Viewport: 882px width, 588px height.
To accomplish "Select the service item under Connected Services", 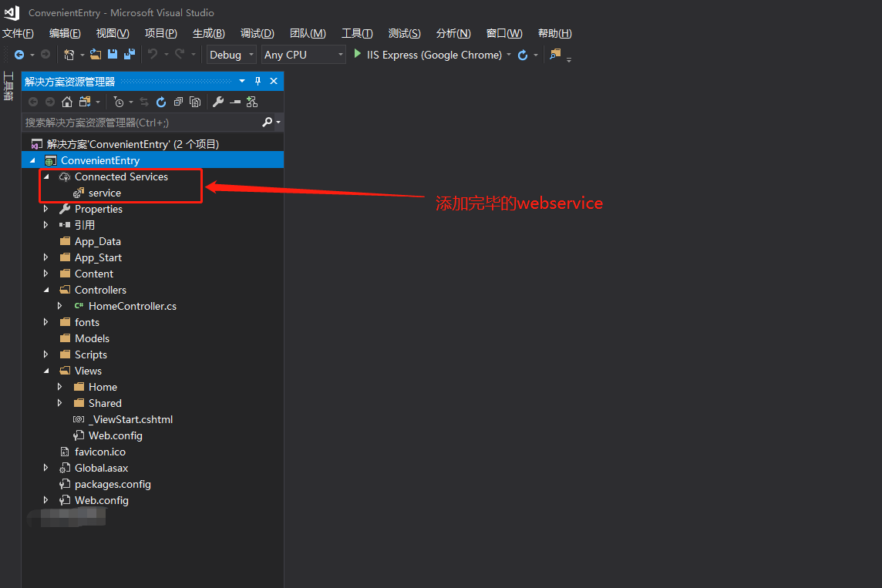I will [105, 193].
